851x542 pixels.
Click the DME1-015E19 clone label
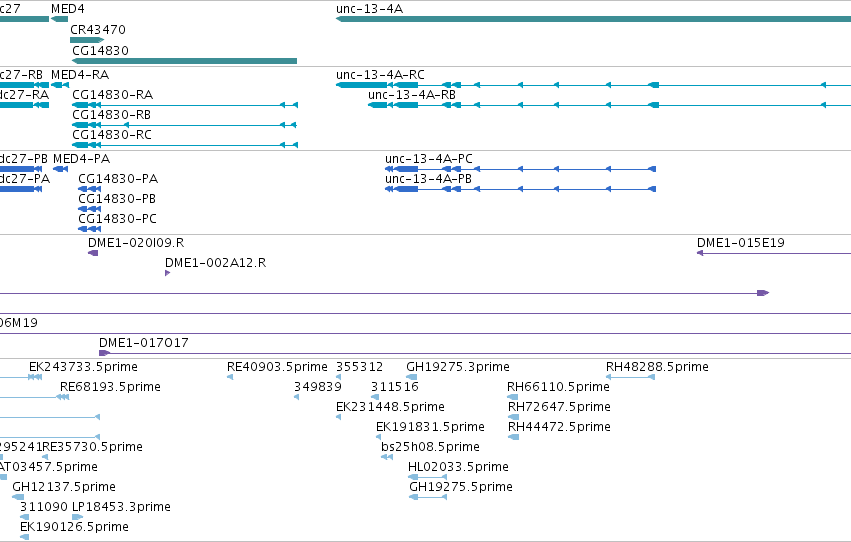(x=740, y=243)
